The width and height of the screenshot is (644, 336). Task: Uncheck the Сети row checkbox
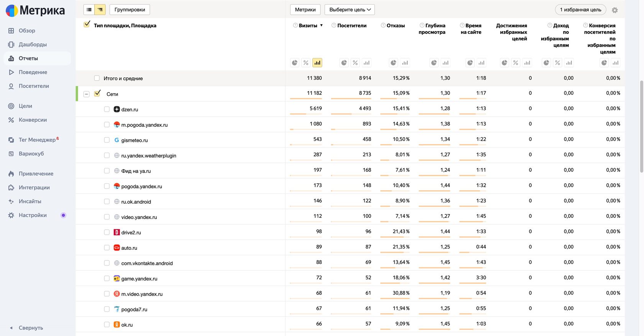(97, 93)
